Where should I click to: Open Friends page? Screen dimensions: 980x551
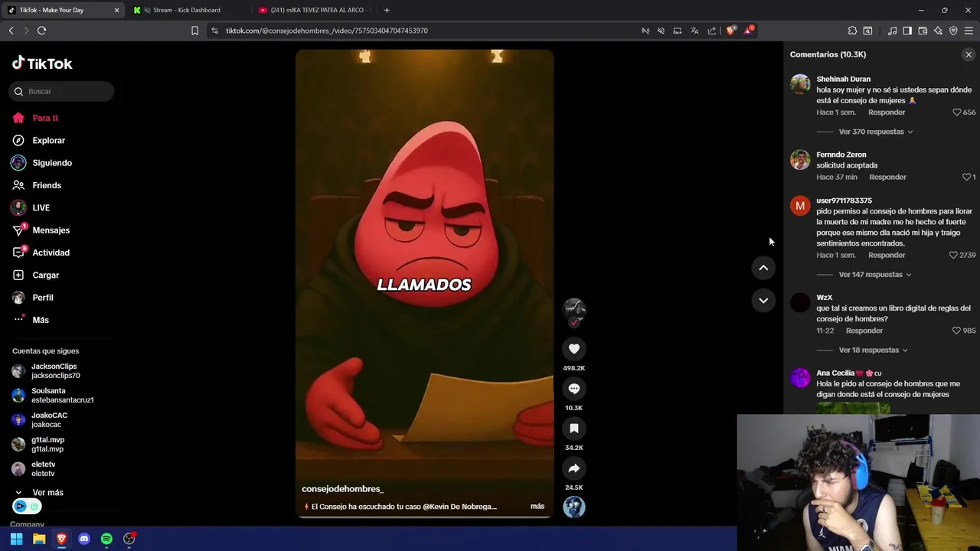(37, 185)
